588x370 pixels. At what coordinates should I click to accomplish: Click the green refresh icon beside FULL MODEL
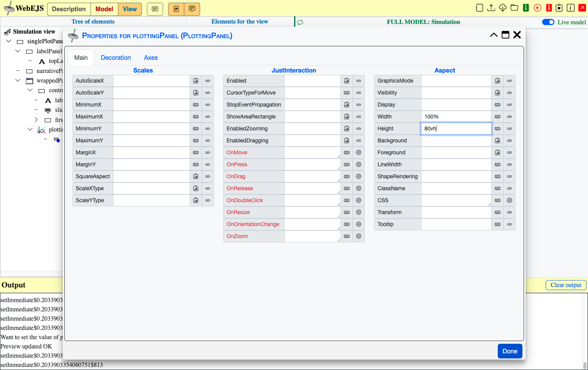(300, 22)
